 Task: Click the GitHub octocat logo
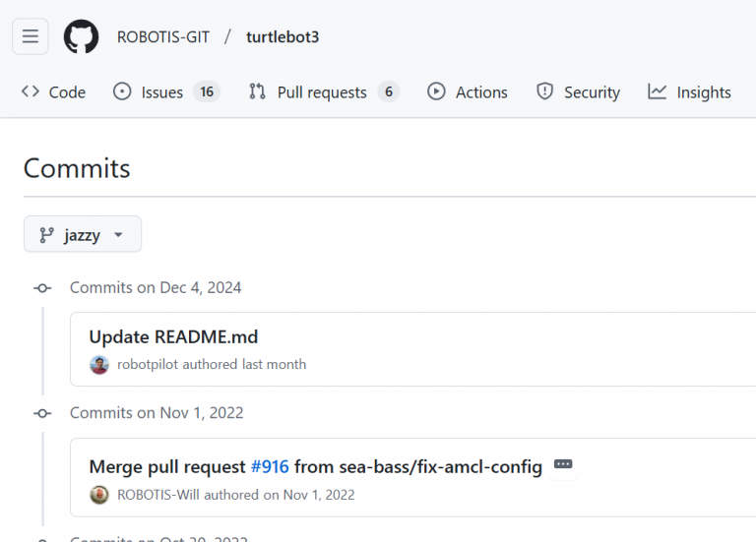[82, 37]
